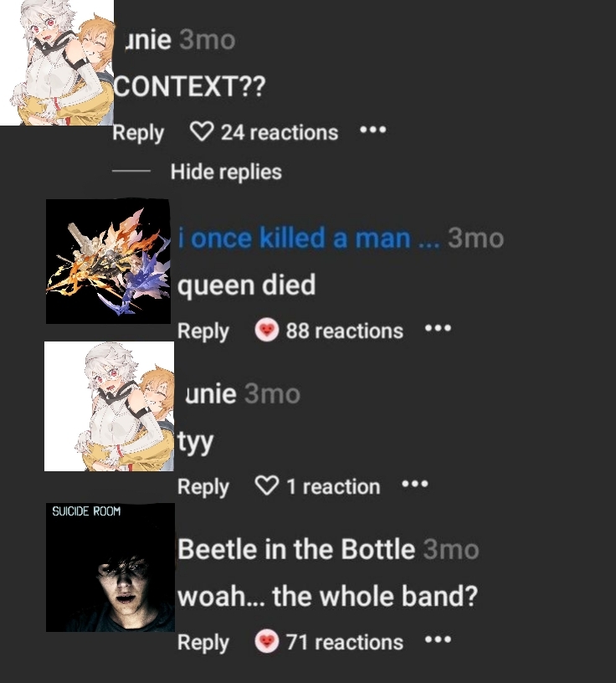
Task: Open Beetle in the Bottle's username link
Action: pyautogui.click(x=296, y=550)
